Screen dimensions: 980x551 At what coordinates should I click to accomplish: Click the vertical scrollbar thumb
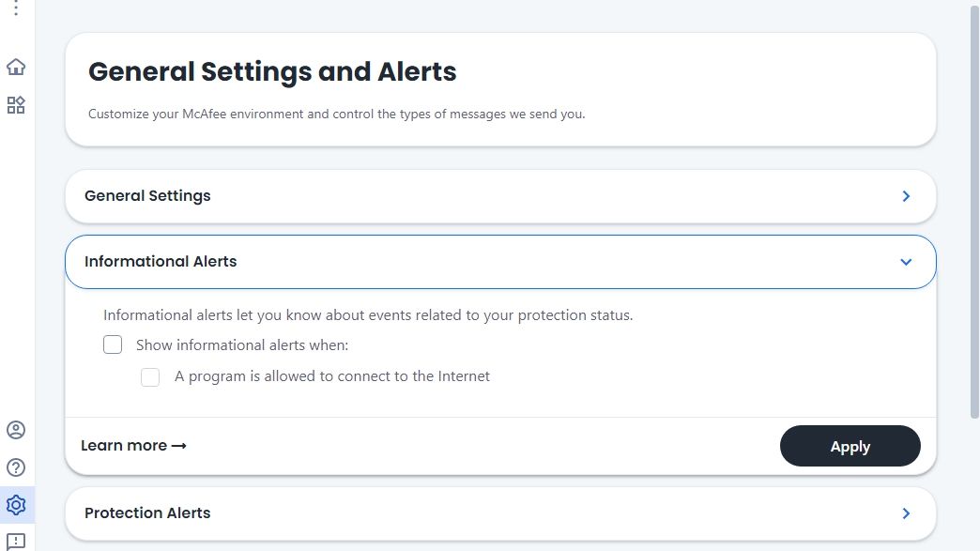[x=974, y=211]
